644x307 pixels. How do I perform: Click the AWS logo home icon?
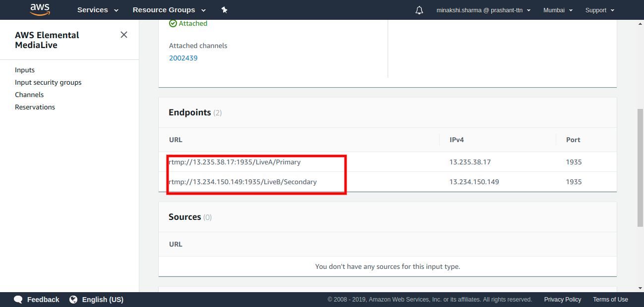click(x=40, y=9)
